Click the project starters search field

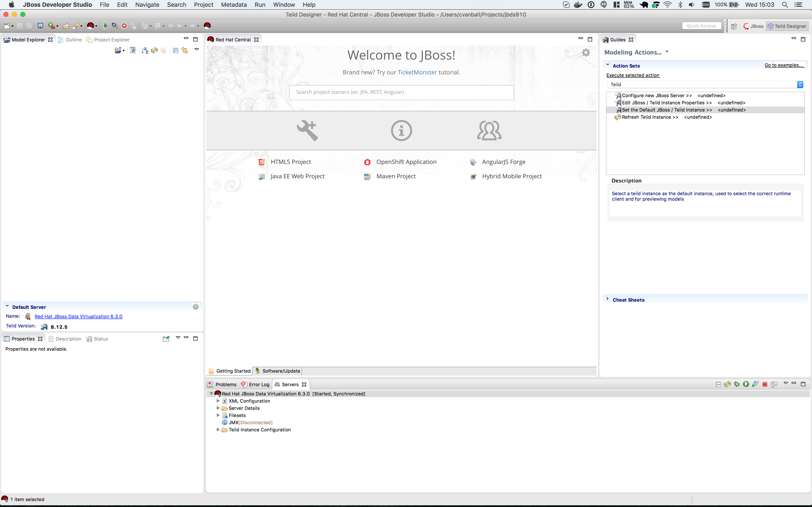coord(401,92)
